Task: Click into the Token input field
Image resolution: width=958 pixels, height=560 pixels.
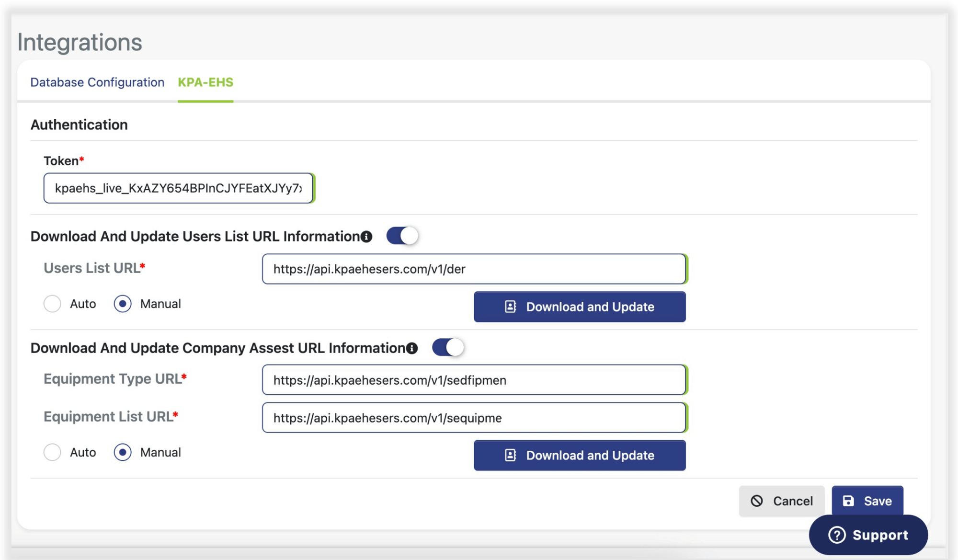Action: pyautogui.click(x=178, y=188)
